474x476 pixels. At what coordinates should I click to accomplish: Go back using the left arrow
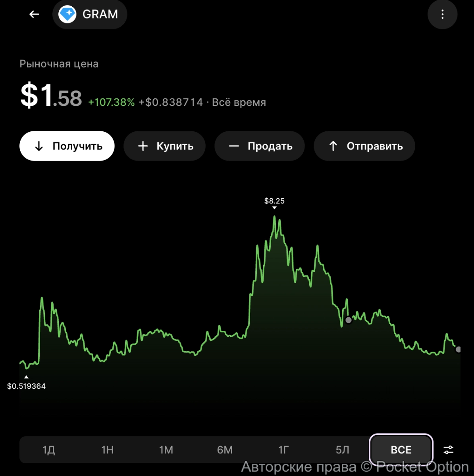pos(35,14)
